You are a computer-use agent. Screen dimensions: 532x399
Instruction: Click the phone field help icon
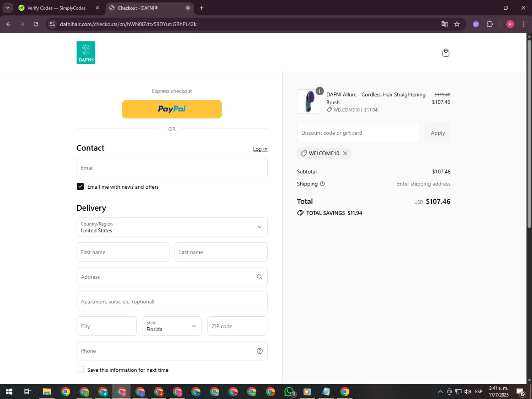(260, 351)
